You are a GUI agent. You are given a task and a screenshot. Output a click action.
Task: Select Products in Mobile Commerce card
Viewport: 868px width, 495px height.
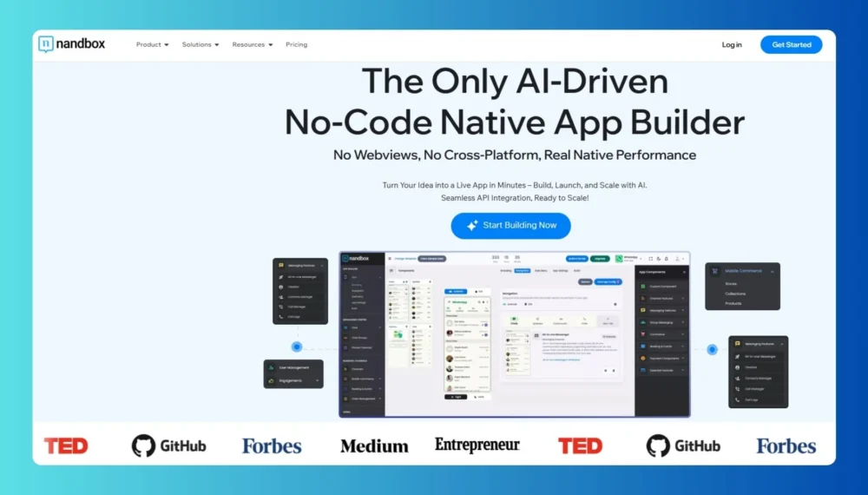(733, 303)
